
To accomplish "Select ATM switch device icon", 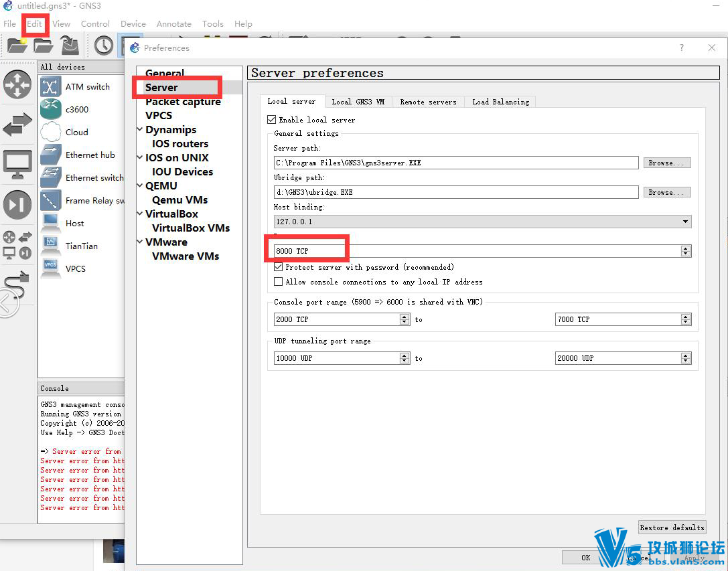I will (x=51, y=86).
